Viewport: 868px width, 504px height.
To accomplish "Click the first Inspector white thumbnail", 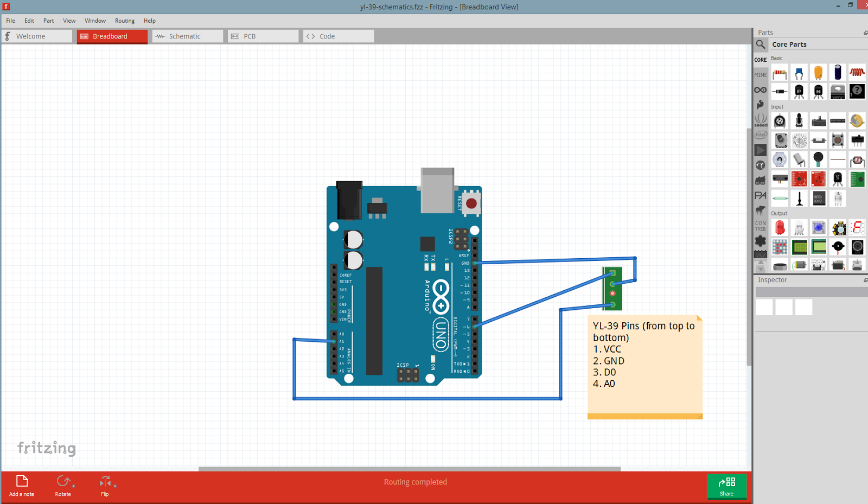I will click(x=764, y=307).
